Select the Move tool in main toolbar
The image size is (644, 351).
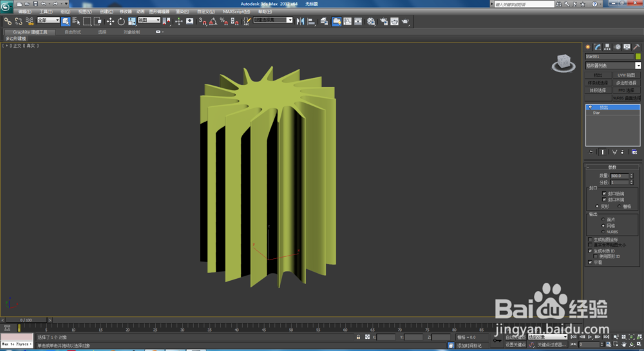pyautogui.click(x=110, y=21)
